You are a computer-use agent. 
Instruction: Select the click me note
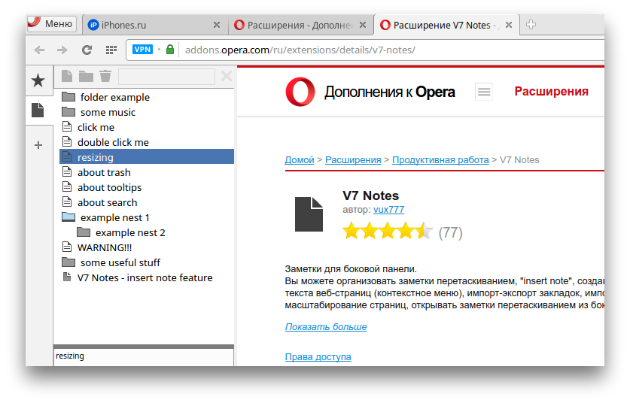(147, 127)
